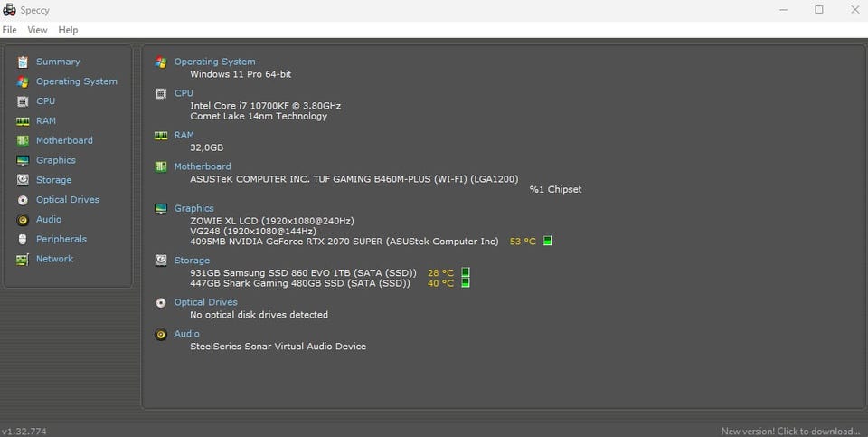
Task: Click the Storage heading link in main panel
Action: (192, 261)
